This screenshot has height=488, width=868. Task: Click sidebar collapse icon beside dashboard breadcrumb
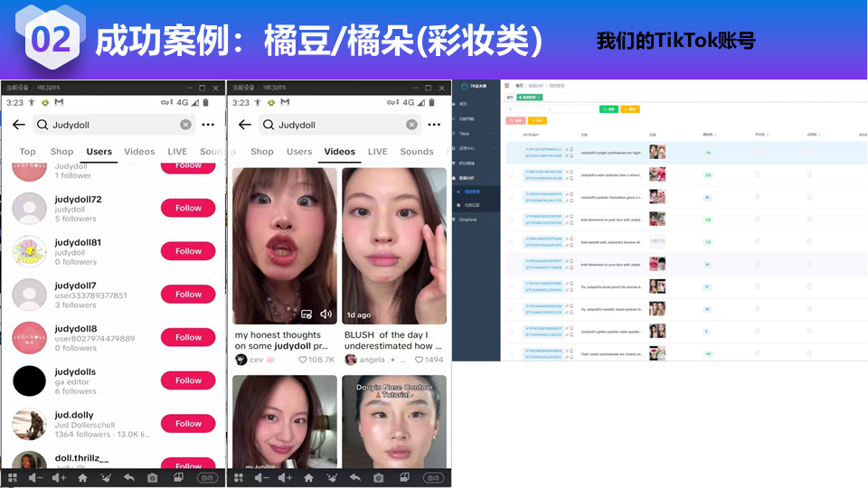click(x=507, y=86)
